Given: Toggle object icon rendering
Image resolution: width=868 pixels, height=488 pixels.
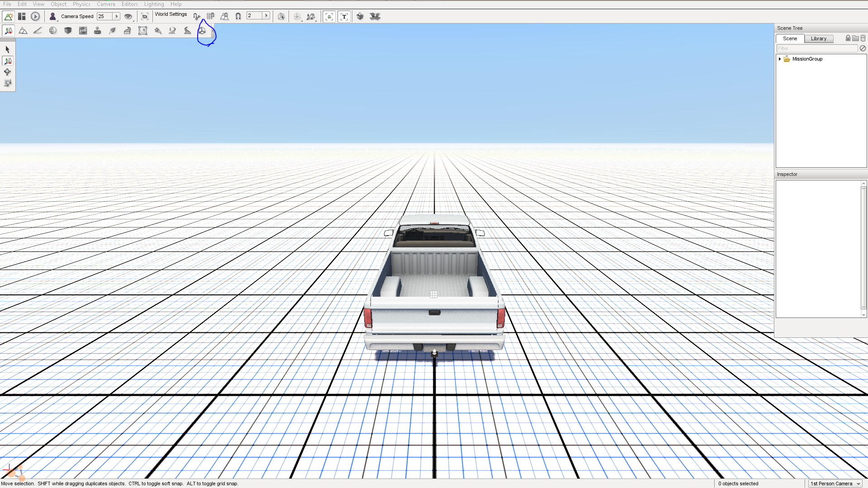Looking at the screenshot, I should (x=329, y=17).
